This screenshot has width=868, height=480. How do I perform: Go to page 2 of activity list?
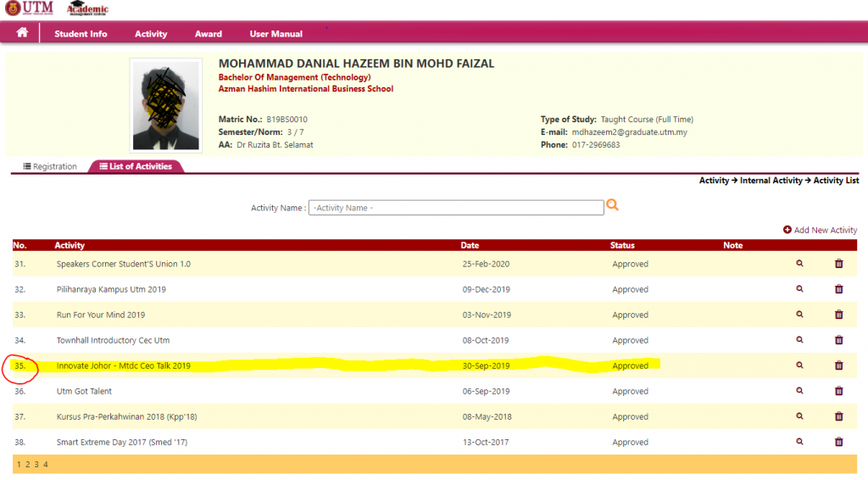click(27, 465)
